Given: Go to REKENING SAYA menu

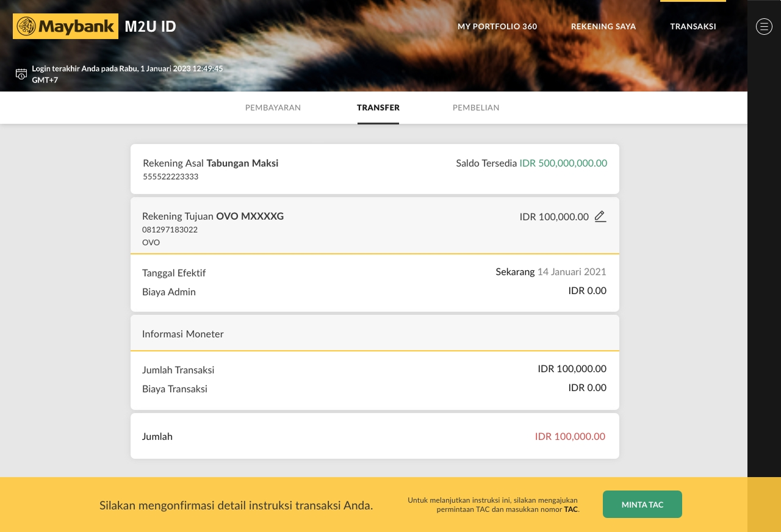Looking at the screenshot, I should [x=603, y=26].
